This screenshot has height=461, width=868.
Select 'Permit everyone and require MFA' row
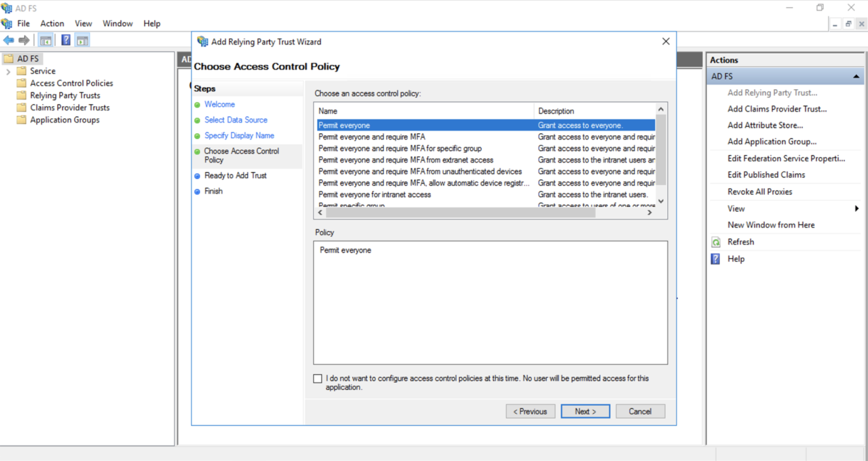[x=486, y=137]
